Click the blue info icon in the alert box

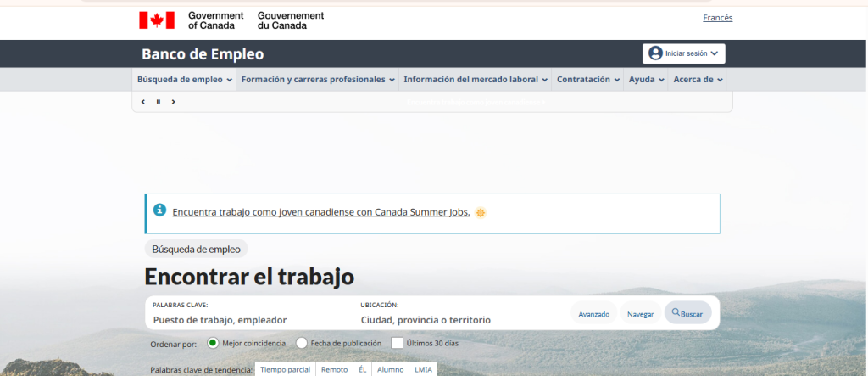coord(159,210)
